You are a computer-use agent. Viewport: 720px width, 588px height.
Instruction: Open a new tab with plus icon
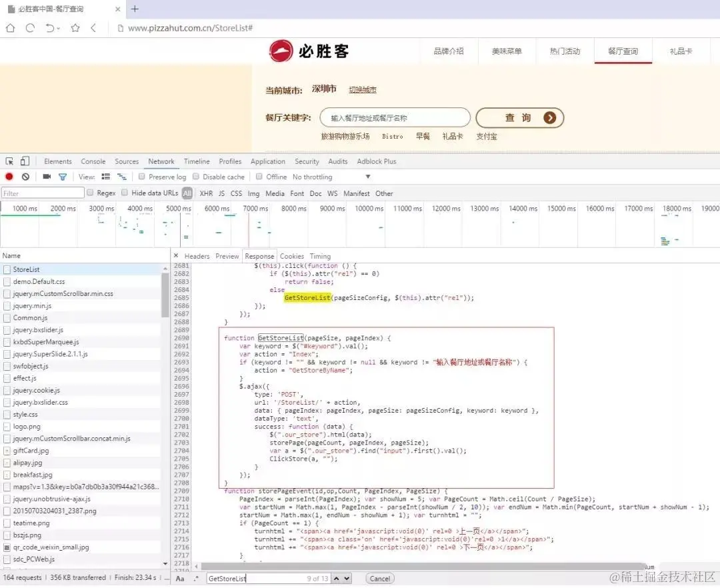[x=135, y=9]
